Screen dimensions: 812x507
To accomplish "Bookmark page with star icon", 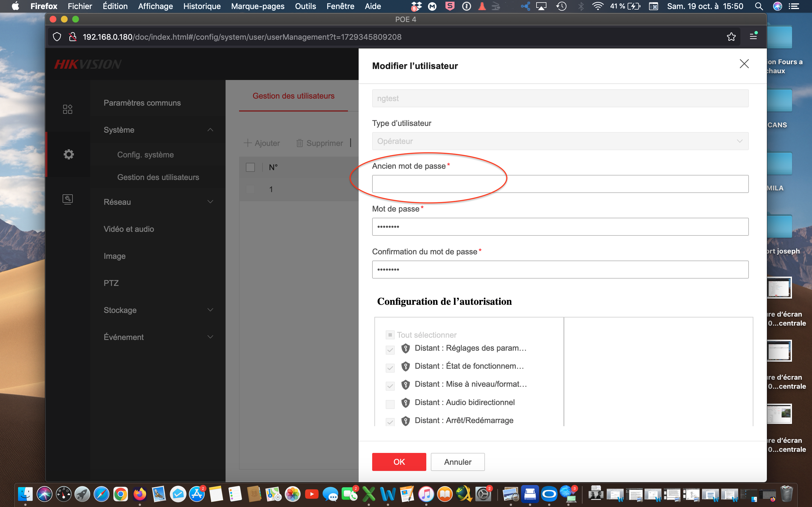I will coord(731,37).
